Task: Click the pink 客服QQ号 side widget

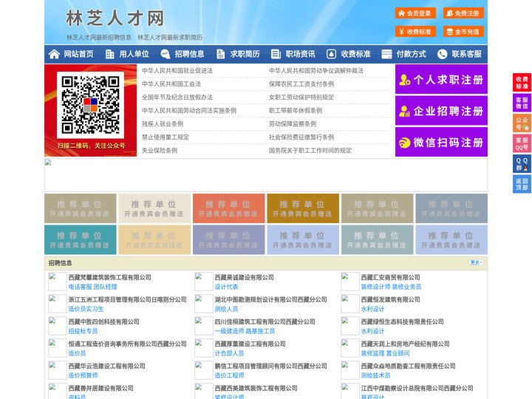Action: (x=522, y=143)
